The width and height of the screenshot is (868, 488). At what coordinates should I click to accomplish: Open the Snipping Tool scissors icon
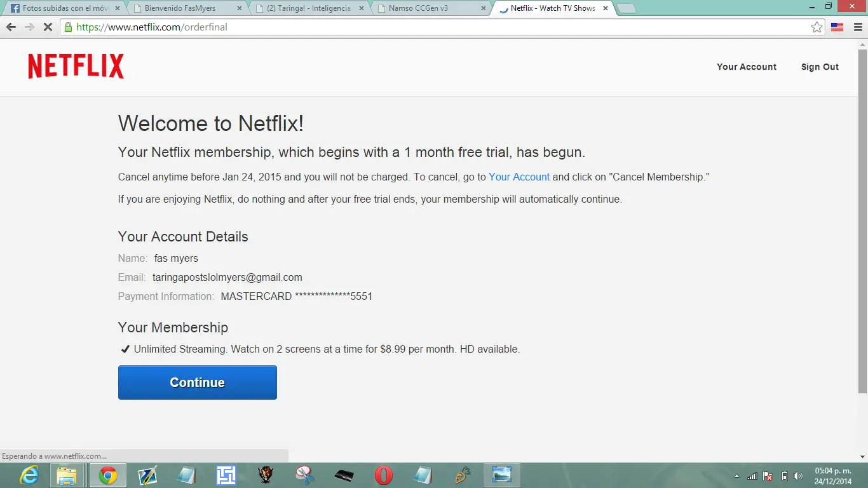(x=305, y=475)
